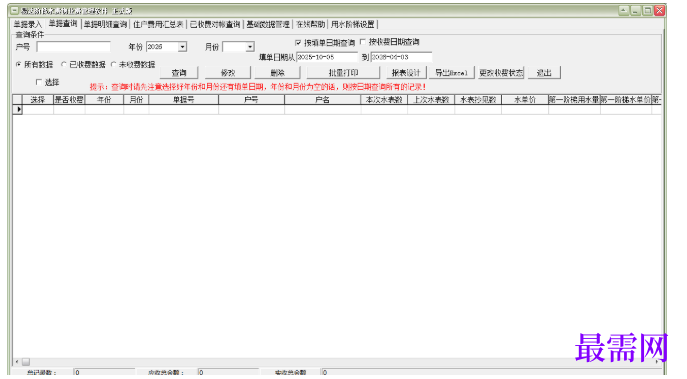Tick the 选择 checkbox above the table
Viewport: 687px width, 379px height.
point(39,82)
